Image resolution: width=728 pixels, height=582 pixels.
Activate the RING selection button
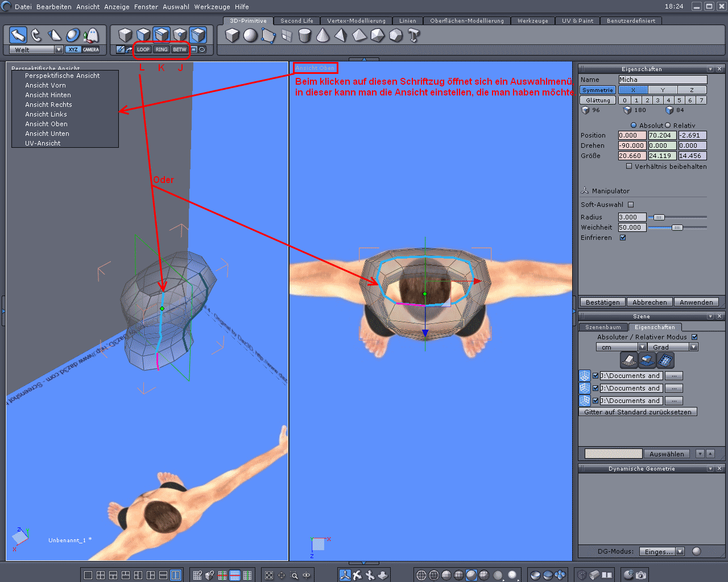tap(162, 49)
